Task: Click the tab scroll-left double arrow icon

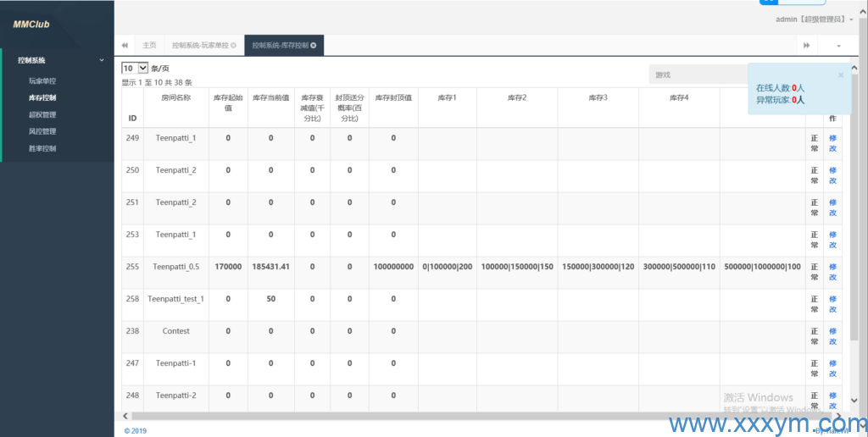Action: pos(125,45)
